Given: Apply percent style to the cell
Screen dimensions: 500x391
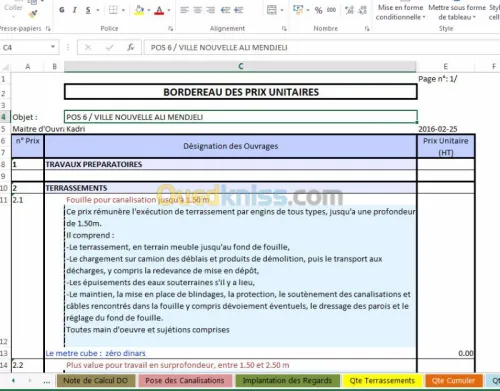Looking at the screenshot, I should click(318, 10).
